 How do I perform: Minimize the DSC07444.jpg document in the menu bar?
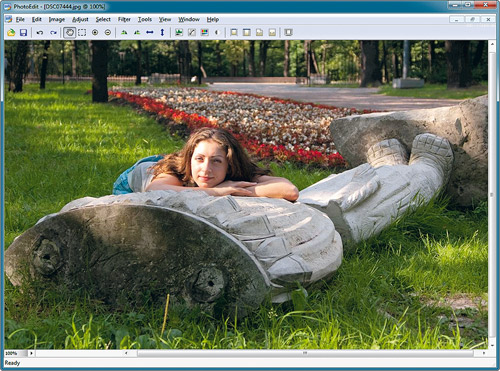[x=456, y=20]
